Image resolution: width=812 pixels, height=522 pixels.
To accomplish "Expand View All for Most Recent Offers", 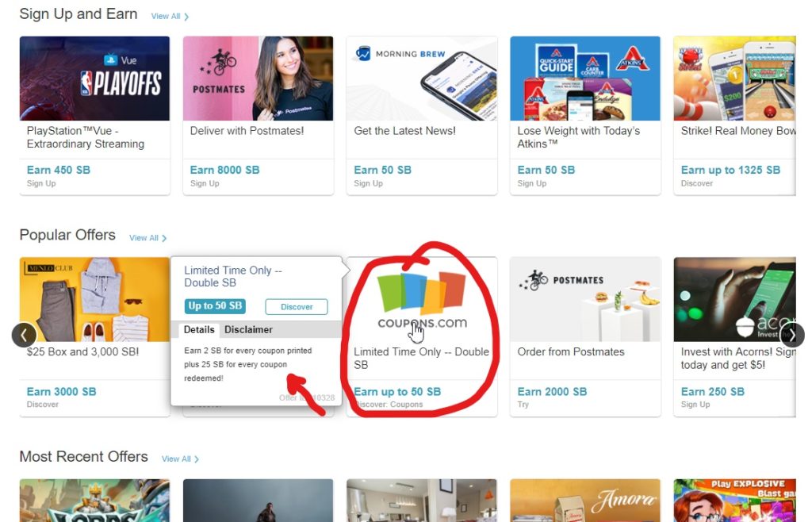I will pyautogui.click(x=180, y=459).
